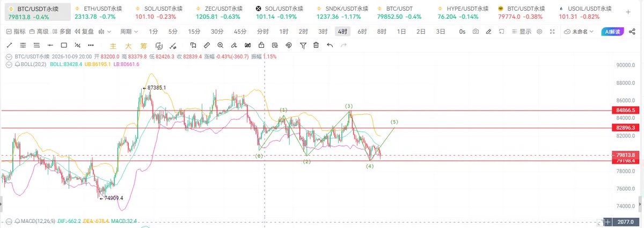Switch to the 15分 timeframe
This screenshot has width=644, height=228.
click(194, 32)
